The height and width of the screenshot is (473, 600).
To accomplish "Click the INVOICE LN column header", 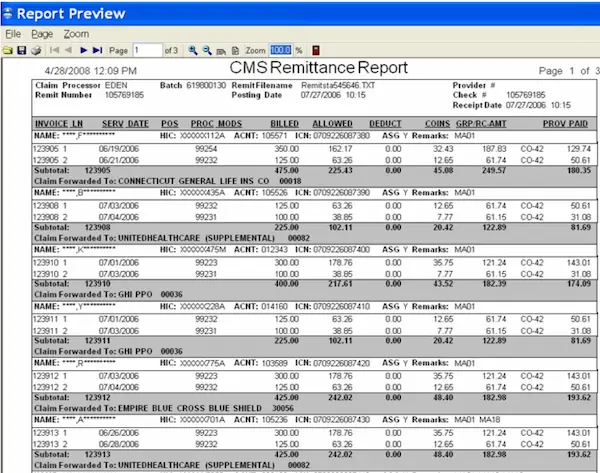I will tap(59, 124).
